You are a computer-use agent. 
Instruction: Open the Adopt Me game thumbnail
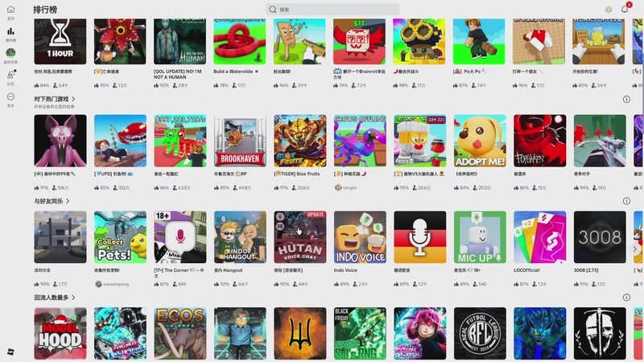(480, 141)
